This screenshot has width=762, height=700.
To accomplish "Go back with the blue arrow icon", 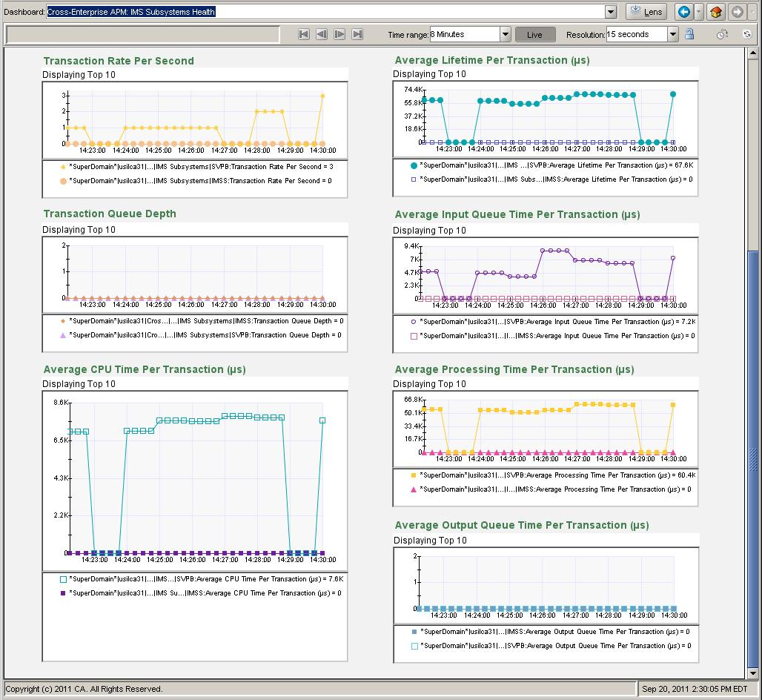I will [683, 12].
